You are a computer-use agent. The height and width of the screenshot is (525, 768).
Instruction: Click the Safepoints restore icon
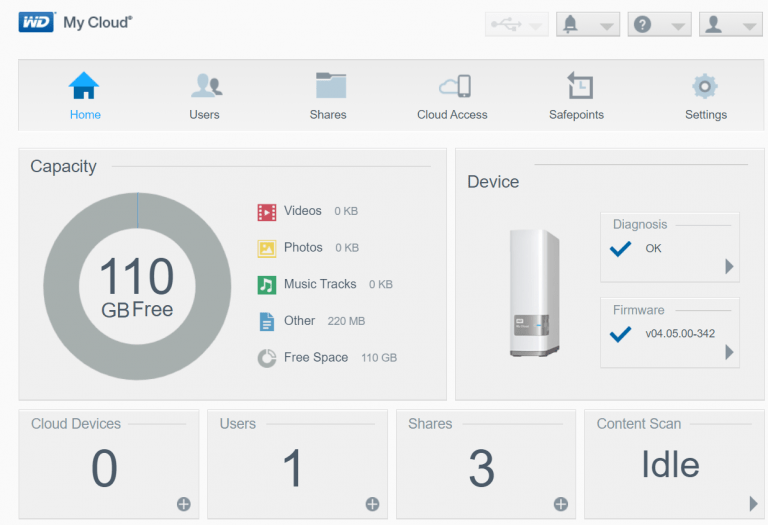click(x=580, y=86)
